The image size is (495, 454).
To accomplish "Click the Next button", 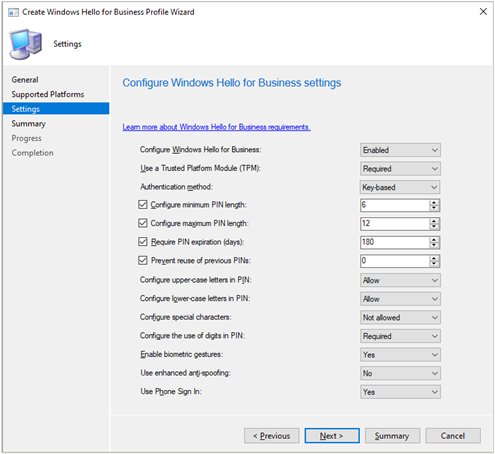I will pyautogui.click(x=332, y=436).
